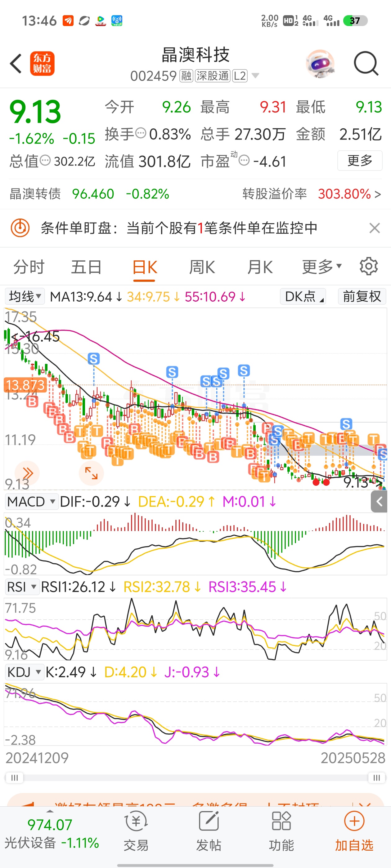This screenshot has height=868, width=391.
Task: Tap the right timeline range handle
Action: coord(376,777)
